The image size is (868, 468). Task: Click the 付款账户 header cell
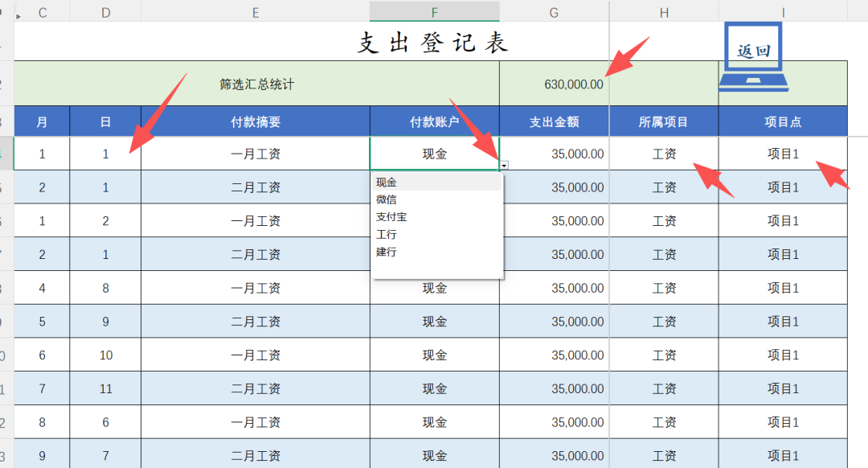click(434, 122)
